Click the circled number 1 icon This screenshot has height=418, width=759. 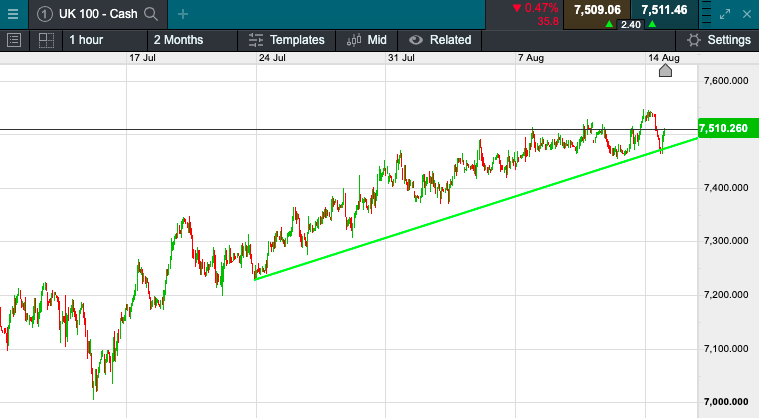[45, 14]
